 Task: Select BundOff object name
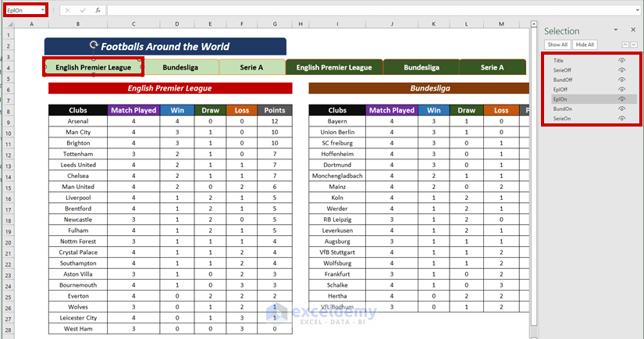(563, 80)
